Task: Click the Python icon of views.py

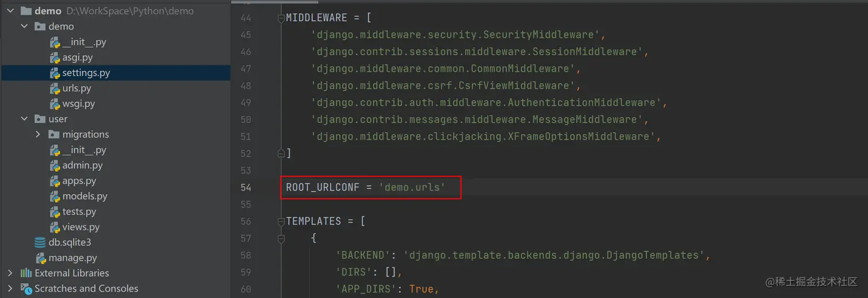Action: coord(55,227)
